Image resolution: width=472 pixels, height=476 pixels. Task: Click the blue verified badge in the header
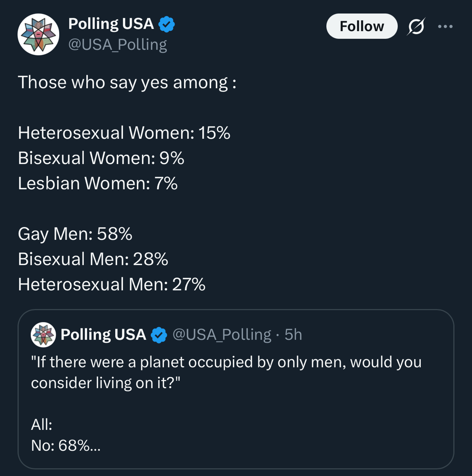tap(167, 24)
